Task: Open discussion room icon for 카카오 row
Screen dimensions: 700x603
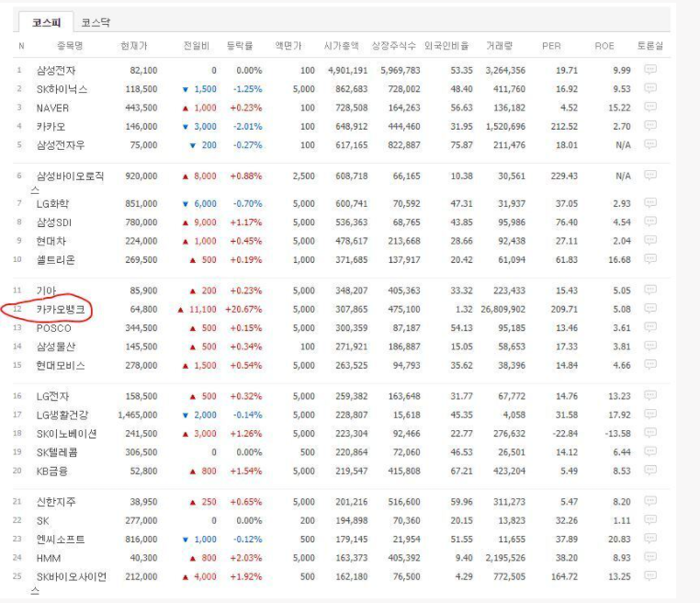Action: [x=650, y=126]
